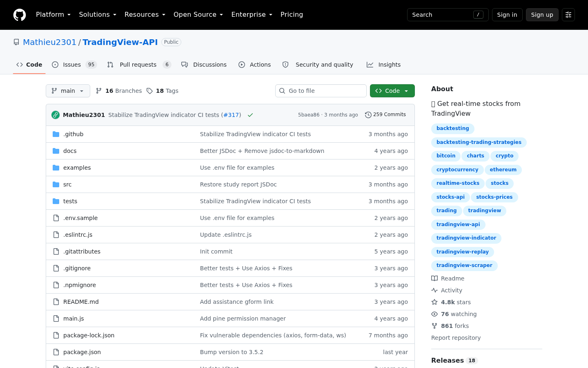588x368 pixels.
Task: Click the Report repository link
Action: pos(456,338)
